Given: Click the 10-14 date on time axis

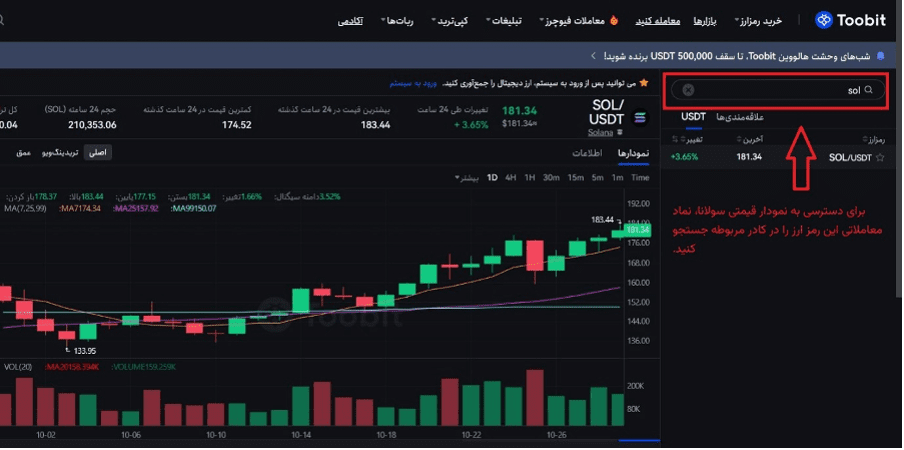Looking at the screenshot, I should [302, 436].
